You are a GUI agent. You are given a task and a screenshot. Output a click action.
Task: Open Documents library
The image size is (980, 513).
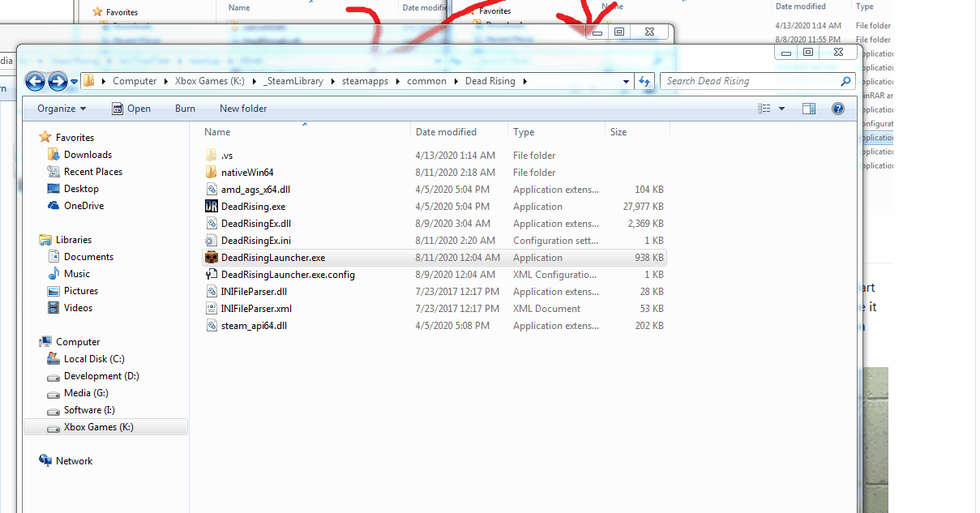[x=88, y=256]
